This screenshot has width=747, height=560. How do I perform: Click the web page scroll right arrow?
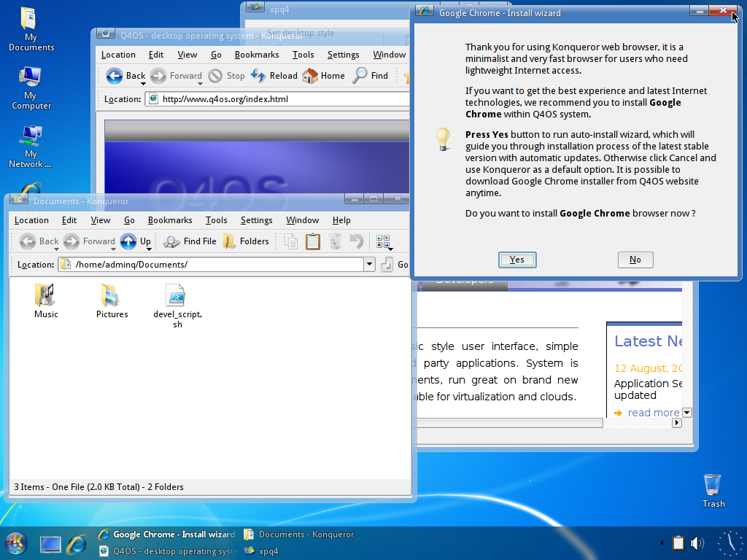click(x=676, y=423)
